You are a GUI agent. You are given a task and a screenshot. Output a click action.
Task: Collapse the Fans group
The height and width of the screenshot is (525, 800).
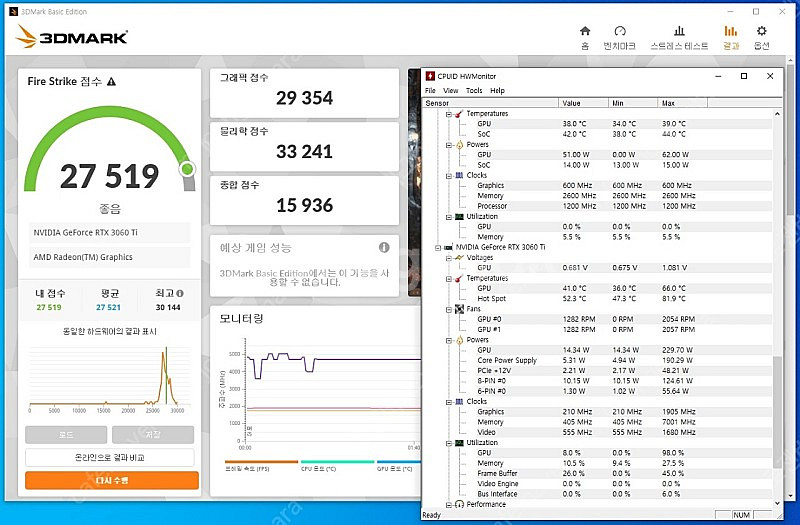448,309
